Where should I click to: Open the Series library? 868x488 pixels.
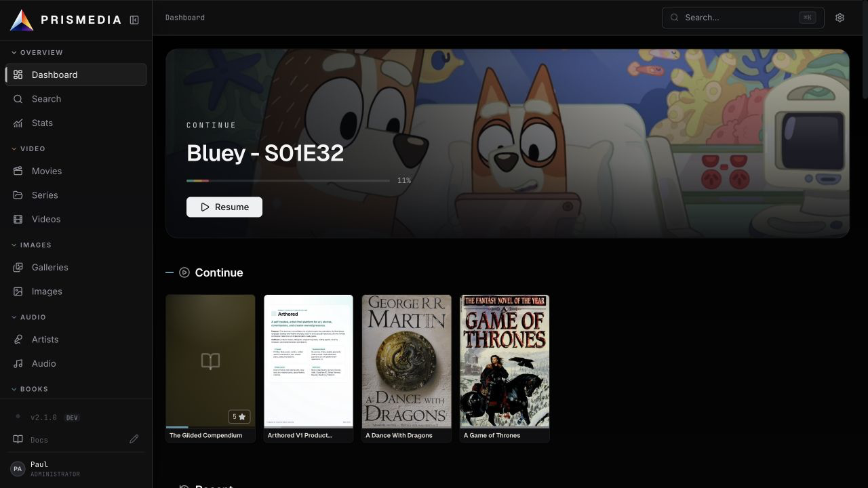76,195
